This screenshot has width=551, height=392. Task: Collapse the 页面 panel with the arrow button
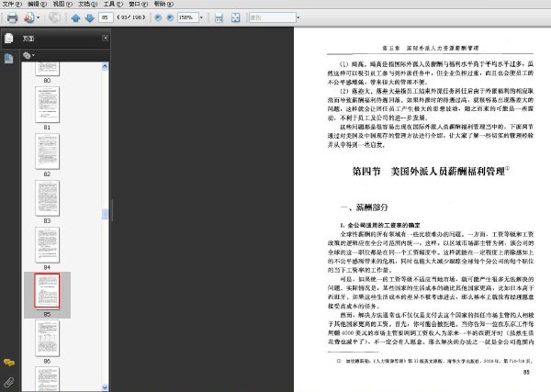tap(105, 38)
